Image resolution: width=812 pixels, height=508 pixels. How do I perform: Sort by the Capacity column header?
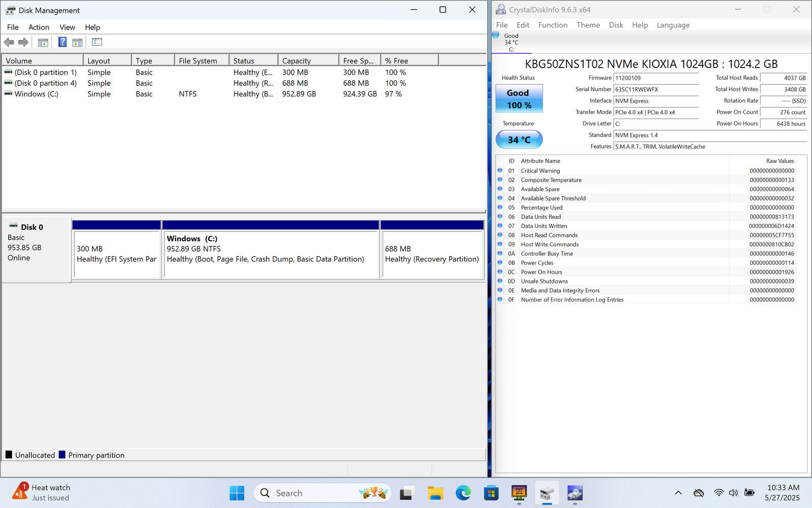pos(309,60)
